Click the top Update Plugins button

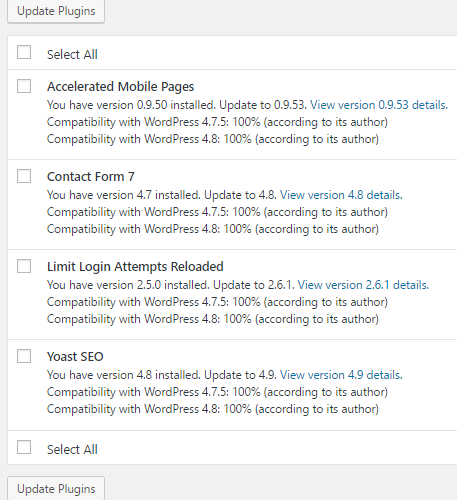click(x=56, y=11)
